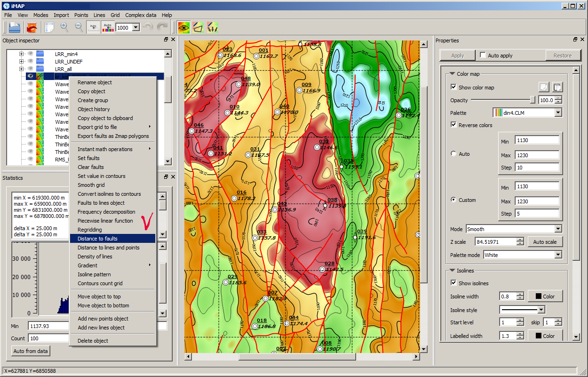Choose Distance to faults in context menu
Image resolution: width=588 pixels, height=377 pixels.
[97, 239]
